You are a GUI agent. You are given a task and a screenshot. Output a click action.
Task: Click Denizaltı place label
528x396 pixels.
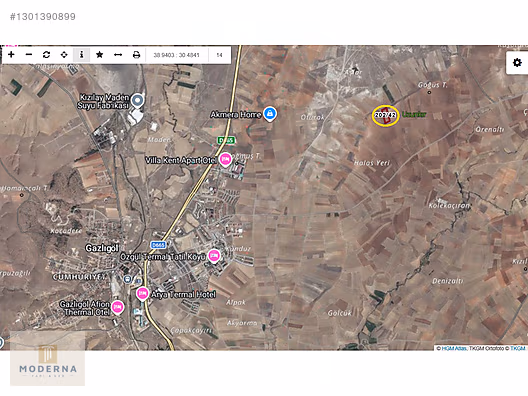pyautogui.click(x=448, y=280)
